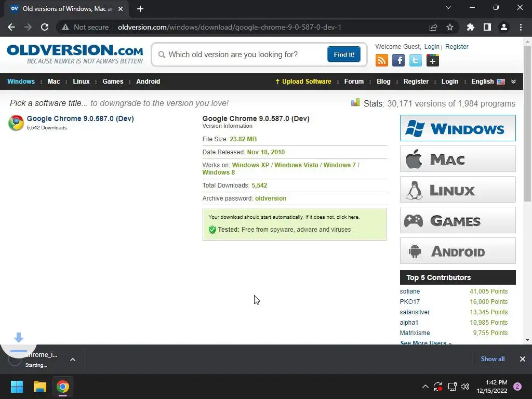Click the Mac platform banner
The image size is (532, 399).
tap(458, 159)
